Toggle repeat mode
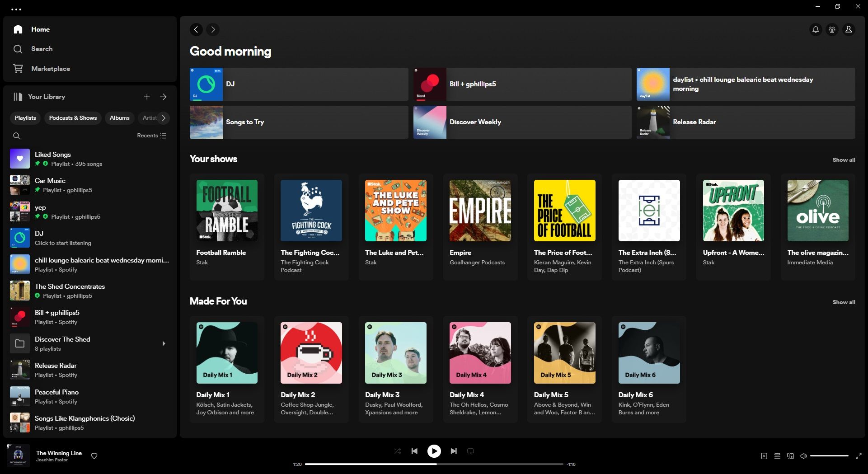Viewport: 868px width, 474px height. point(470,451)
